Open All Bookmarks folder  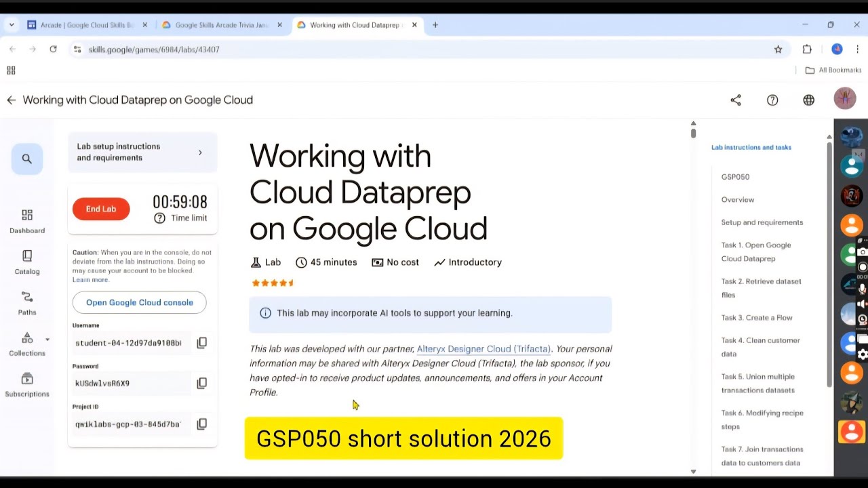833,70
